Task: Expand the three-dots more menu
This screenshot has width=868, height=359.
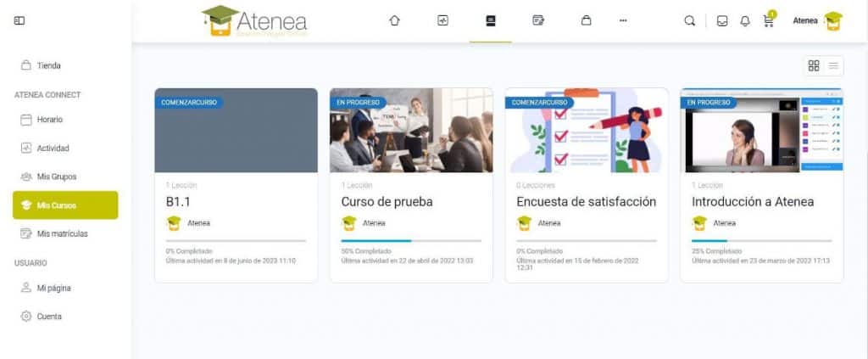Action: [623, 20]
